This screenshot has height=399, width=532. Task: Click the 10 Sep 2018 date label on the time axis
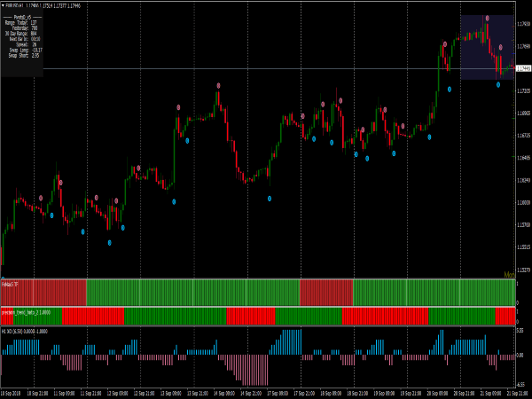tap(10, 393)
